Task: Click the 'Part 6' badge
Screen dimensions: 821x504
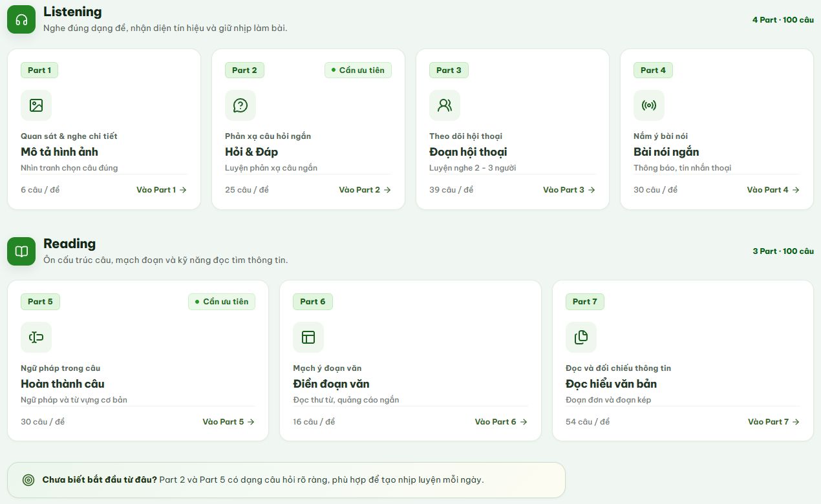Action: tap(313, 302)
